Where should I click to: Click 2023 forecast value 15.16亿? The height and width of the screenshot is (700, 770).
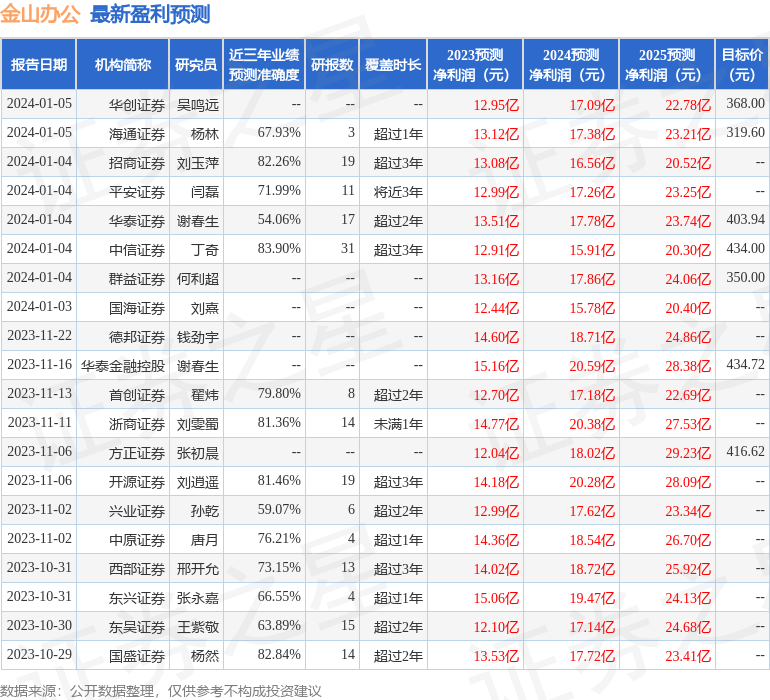(496, 366)
